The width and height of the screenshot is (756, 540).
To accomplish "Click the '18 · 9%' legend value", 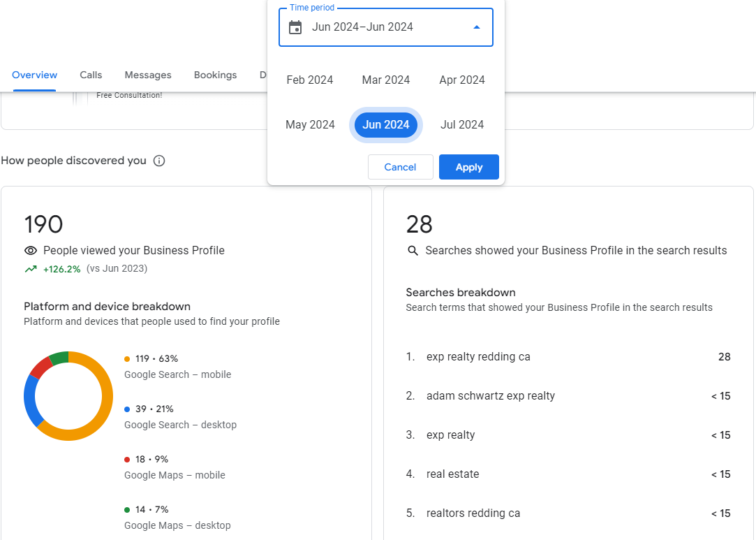I will 152,459.
